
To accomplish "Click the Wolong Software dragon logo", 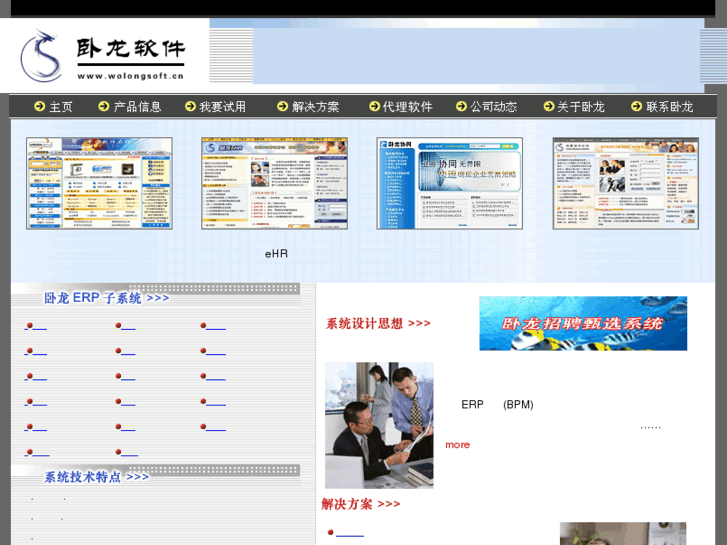I will (x=41, y=56).
